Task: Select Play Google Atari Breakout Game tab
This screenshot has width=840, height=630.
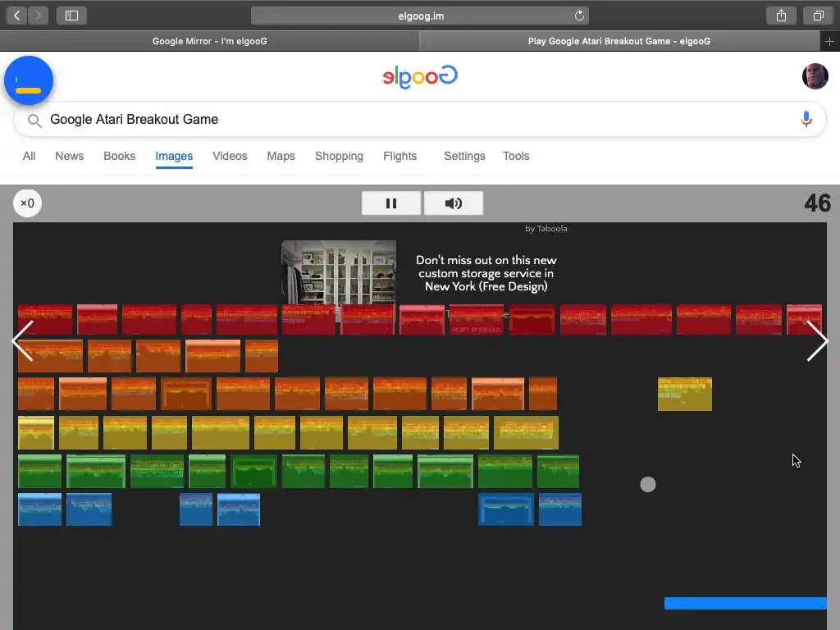Action: tap(619, 41)
